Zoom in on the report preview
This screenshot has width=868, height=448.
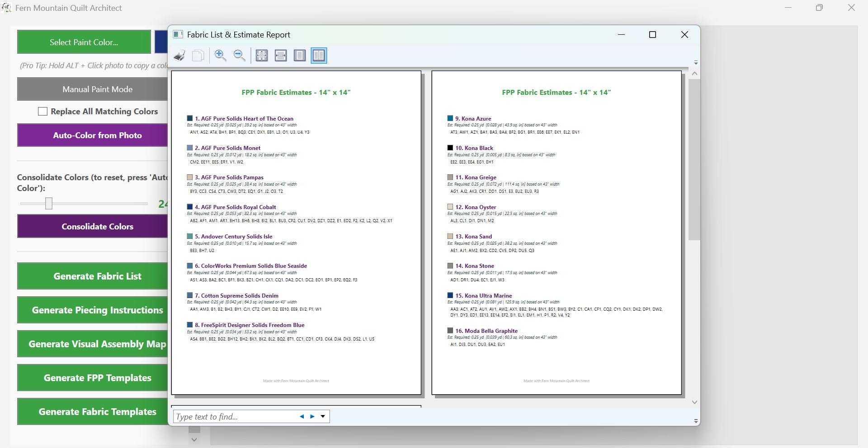pos(221,56)
